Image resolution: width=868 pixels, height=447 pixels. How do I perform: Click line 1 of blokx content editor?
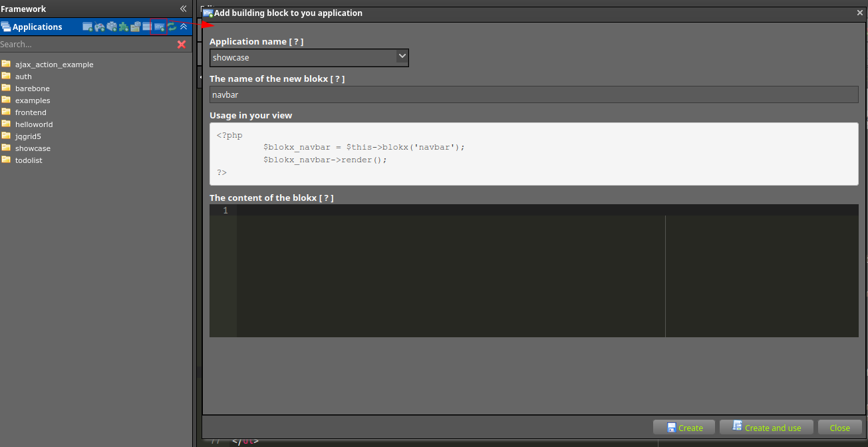[547, 210]
